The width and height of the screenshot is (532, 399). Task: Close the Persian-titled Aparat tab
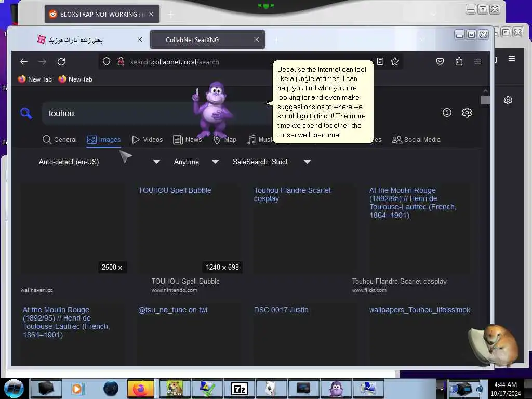tap(139, 39)
